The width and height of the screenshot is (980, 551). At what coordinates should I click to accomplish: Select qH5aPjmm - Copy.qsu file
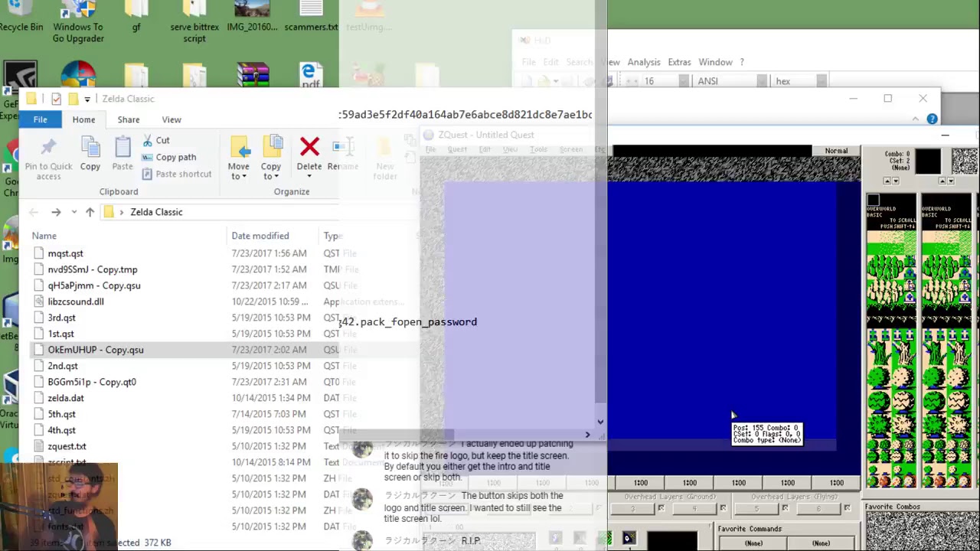point(94,285)
